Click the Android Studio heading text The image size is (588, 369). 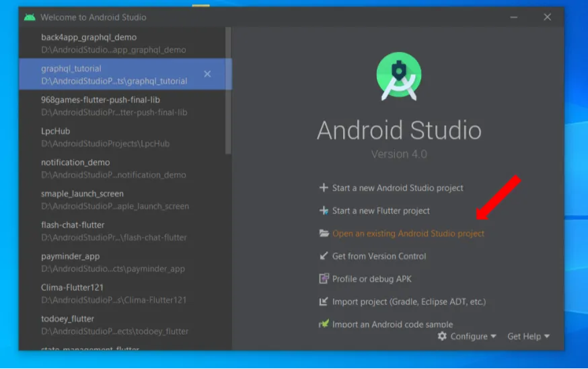point(399,130)
